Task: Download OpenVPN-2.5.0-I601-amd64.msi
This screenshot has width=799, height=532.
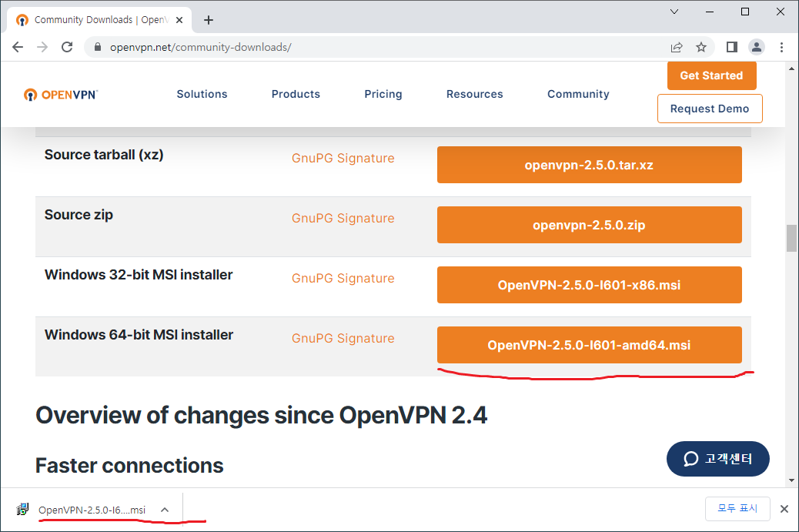Action: pos(589,345)
